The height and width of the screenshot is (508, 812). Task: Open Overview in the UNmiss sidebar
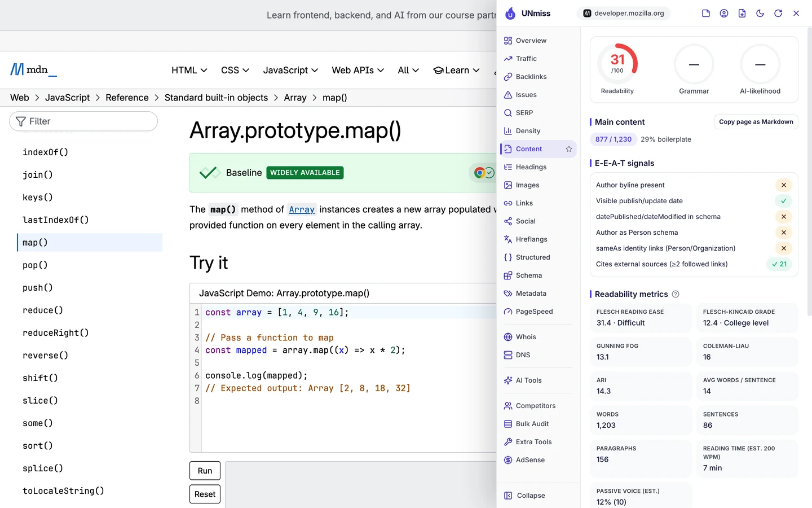538,41
